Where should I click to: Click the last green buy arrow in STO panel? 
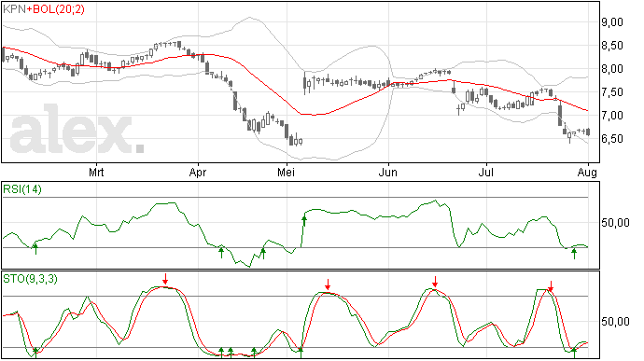pos(574,353)
